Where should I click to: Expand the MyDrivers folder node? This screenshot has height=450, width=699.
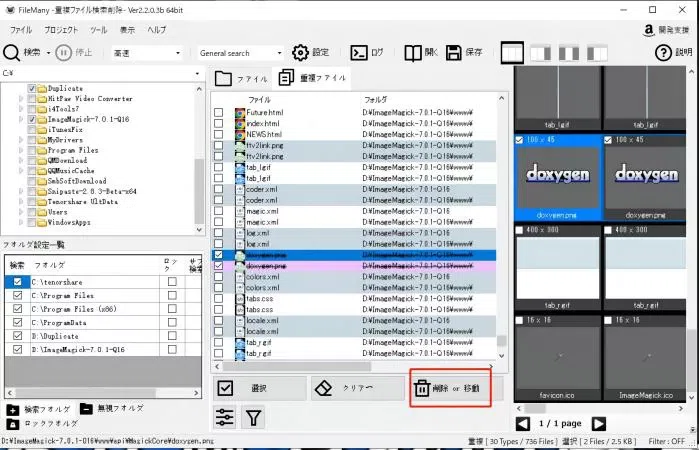point(21,140)
